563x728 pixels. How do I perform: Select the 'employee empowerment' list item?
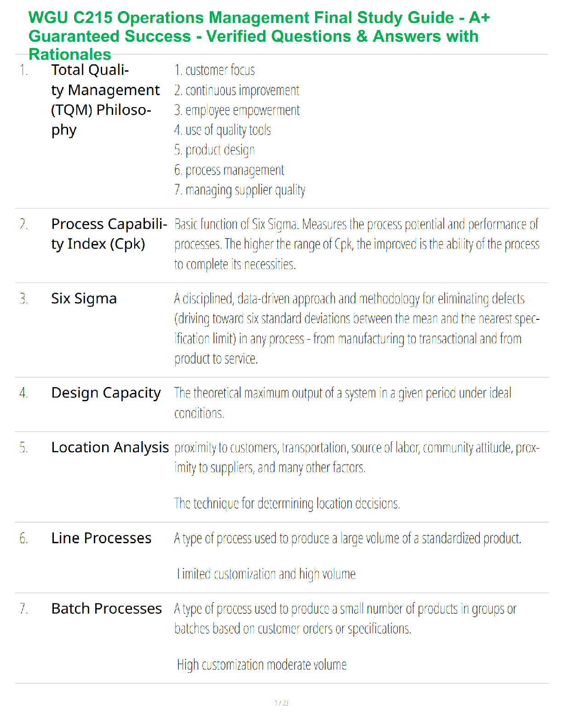click(237, 110)
